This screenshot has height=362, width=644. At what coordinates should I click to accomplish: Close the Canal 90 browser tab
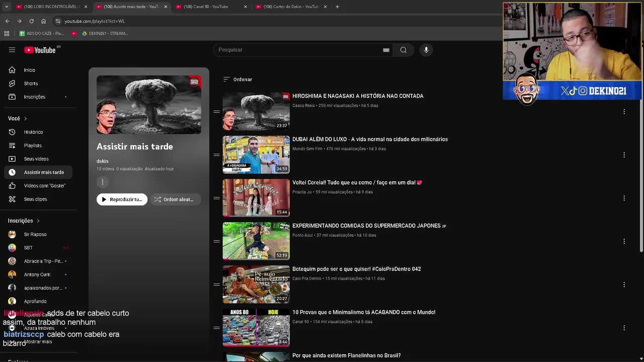pyautogui.click(x=246, y=7)
